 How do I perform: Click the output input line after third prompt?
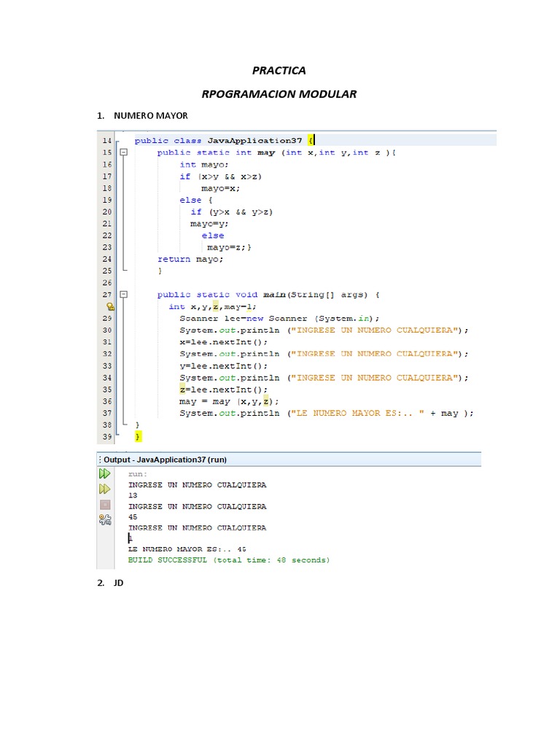click(131, 538)
